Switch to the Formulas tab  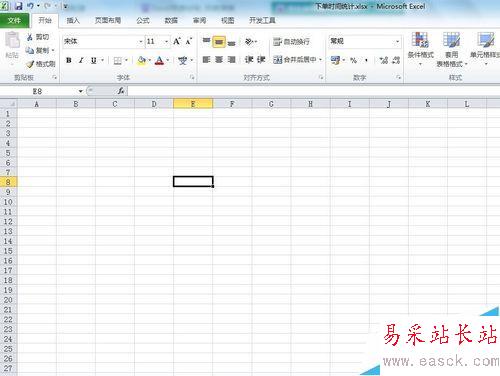[x=143, y=21]
